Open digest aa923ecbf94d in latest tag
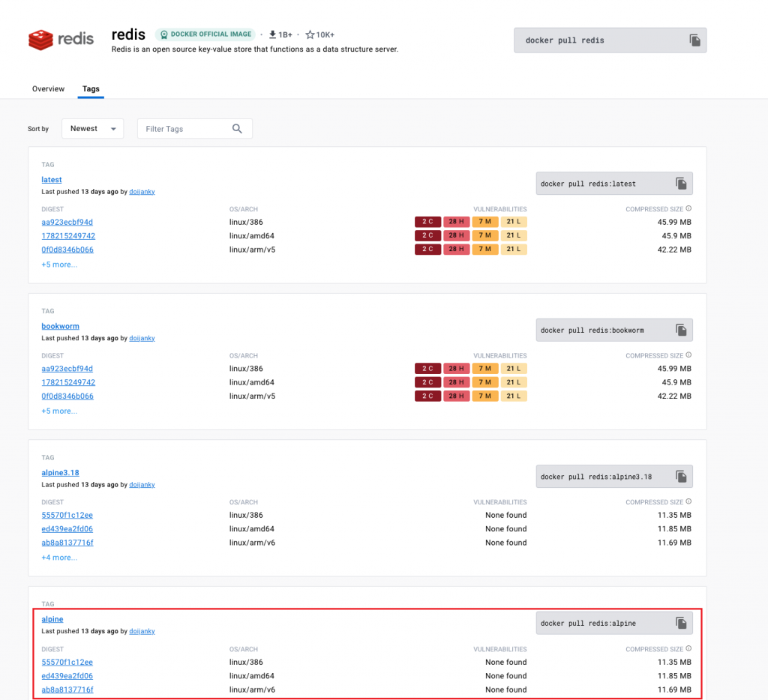The image size is (768, 700). (67, 222)
